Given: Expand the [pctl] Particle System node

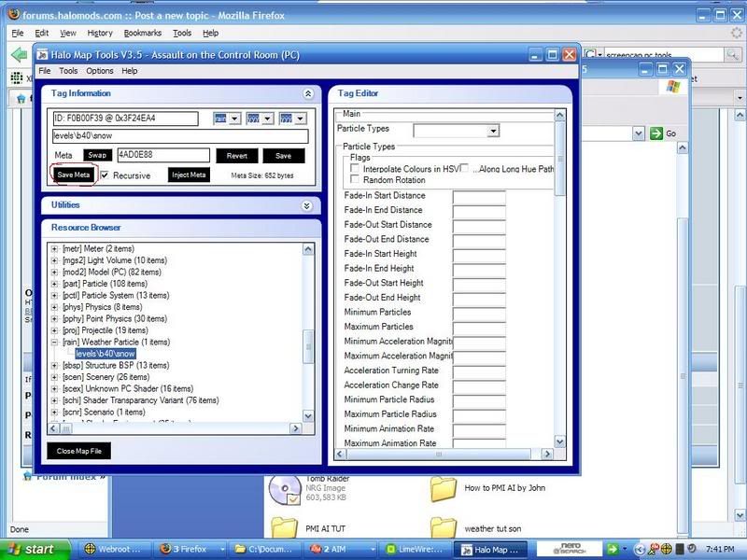Looking at the screenshot, I should tap(54, 296).
